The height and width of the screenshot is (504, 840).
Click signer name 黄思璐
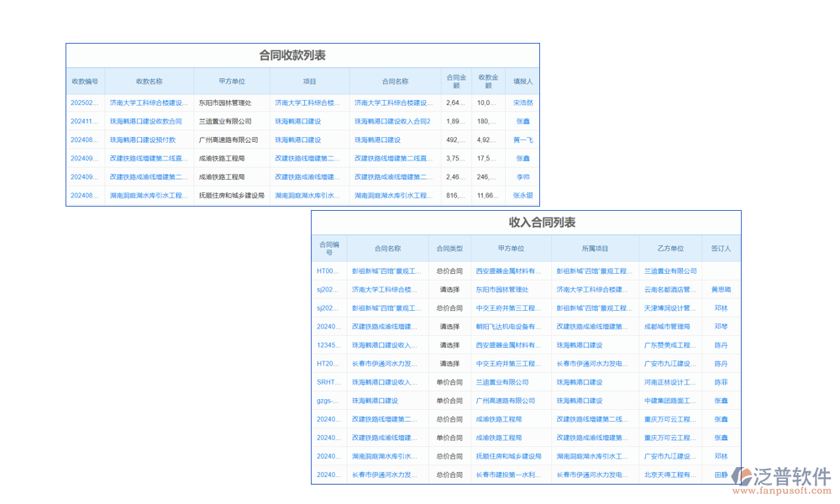[x=721, y=289]
